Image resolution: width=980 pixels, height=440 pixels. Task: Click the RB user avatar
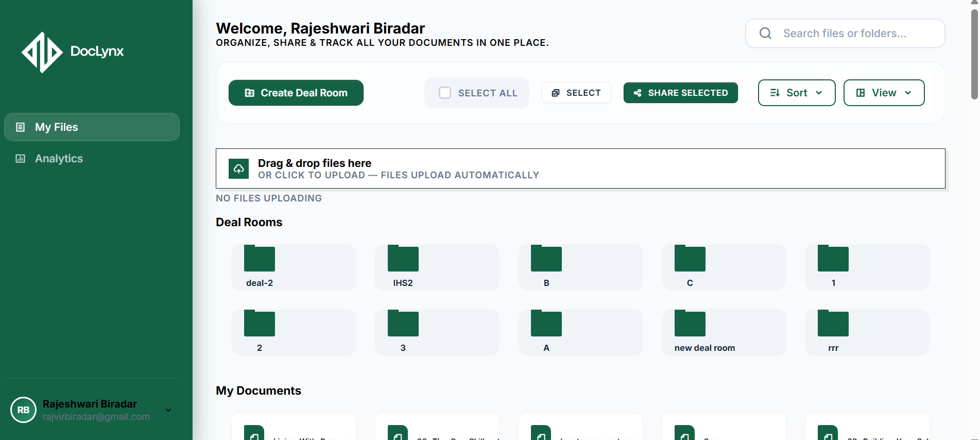click(23, 410)
